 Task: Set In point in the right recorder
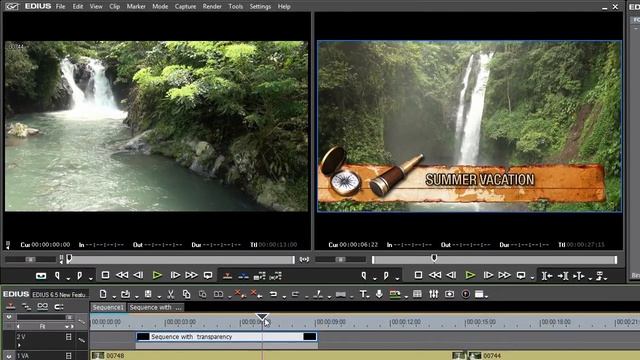coord(364,276)
